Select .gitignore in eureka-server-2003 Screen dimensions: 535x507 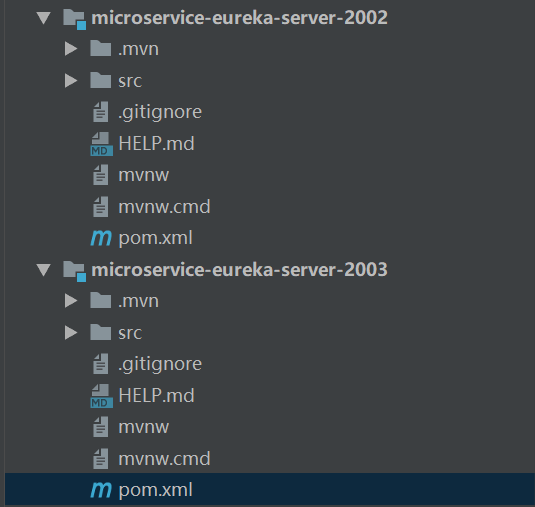tap(160, 364)
